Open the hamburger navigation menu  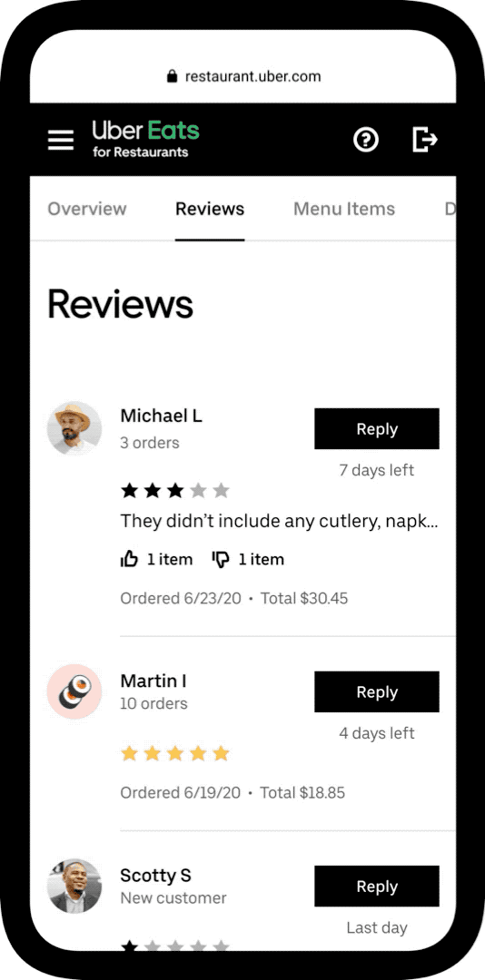tap(61, 140)
